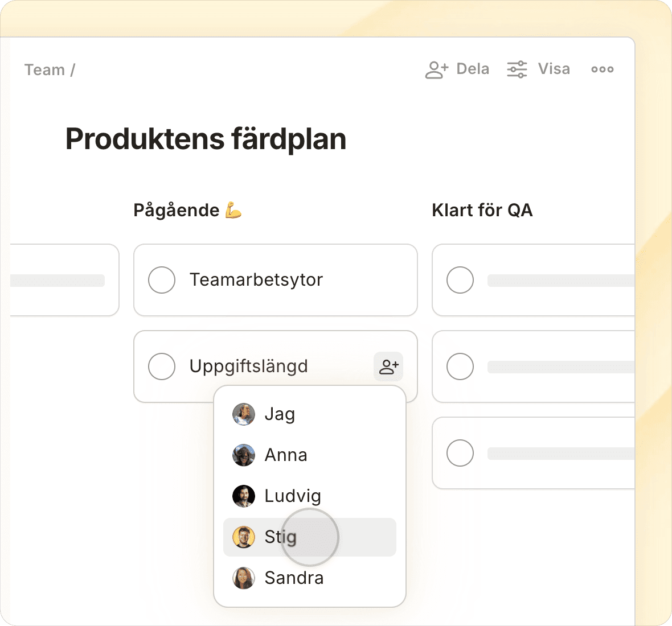Viewport: 672px width, 626px height.
Task: Complete the third task under Klart för QA
Action: coord(460,454)
